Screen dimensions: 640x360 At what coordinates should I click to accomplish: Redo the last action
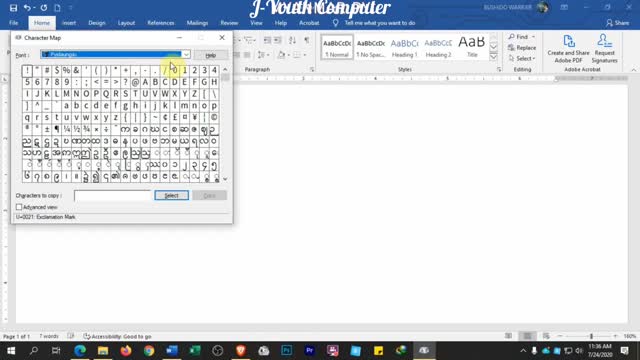click(x=44, y=8)
